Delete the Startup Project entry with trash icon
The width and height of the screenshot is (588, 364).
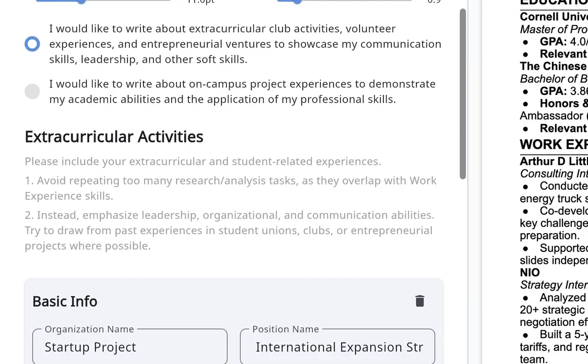pos(419,301)
